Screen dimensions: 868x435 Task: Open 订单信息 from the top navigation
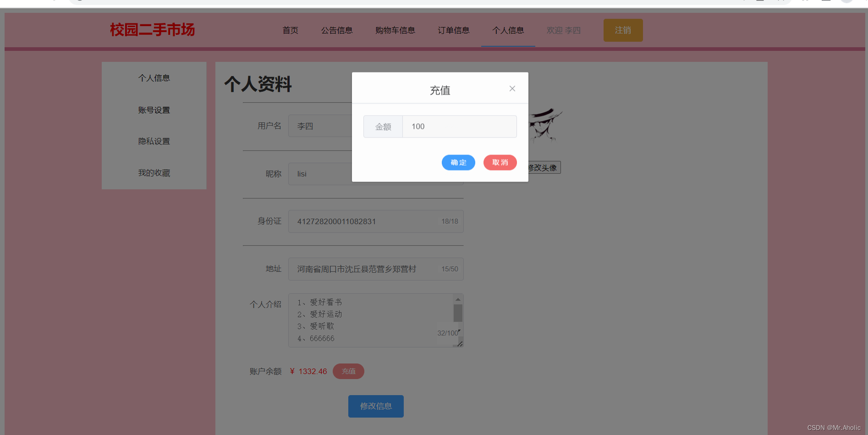click(453, 30)
